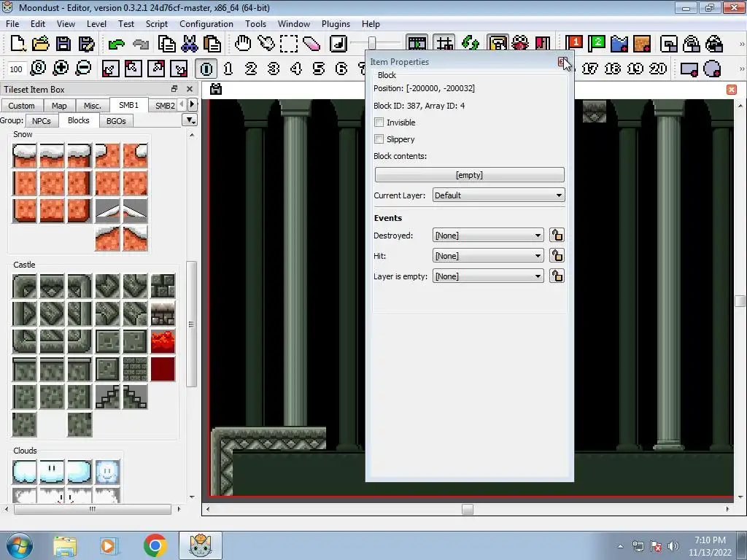This screenshot has height=560, width=747.
Task: Toggle the animation filmstrip icon
Action: point(417,44)
